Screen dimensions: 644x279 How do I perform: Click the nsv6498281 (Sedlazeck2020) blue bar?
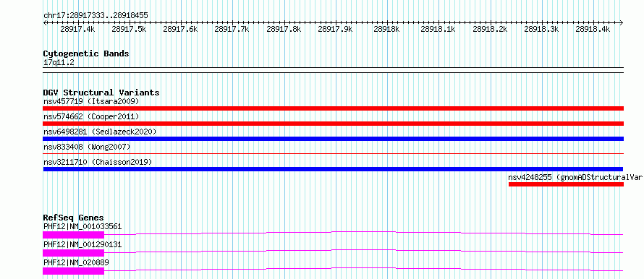(333, 139)
